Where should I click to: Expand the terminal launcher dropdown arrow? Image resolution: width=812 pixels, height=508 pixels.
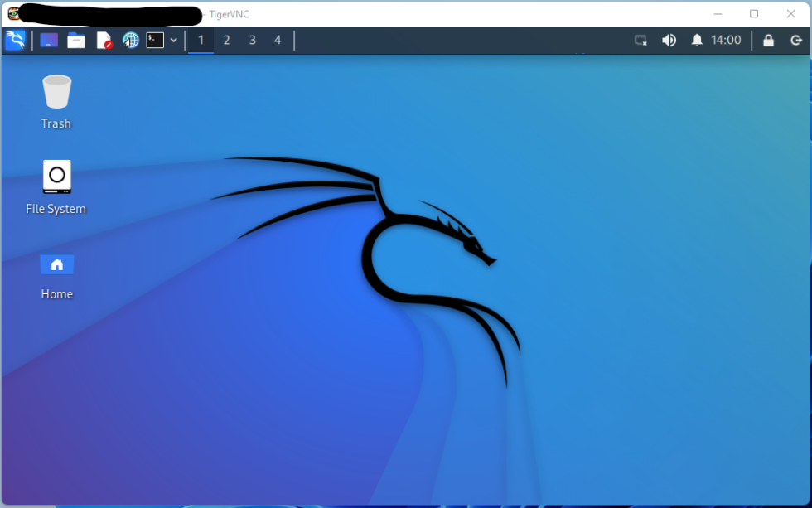(x=172, y=40)
